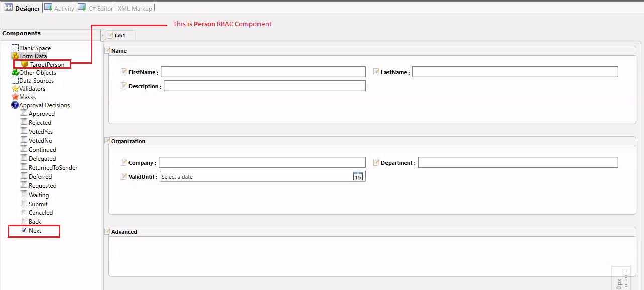Click the edit icon beside LastName

[376, 72]
